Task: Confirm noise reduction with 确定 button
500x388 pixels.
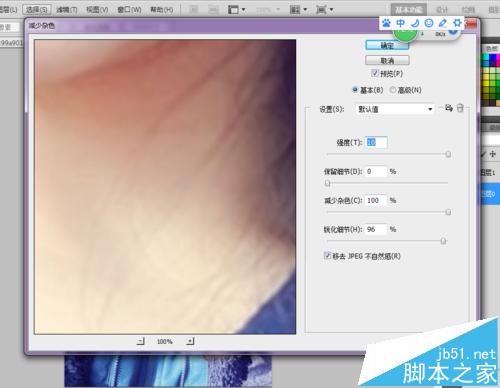Action: (387, 46)
